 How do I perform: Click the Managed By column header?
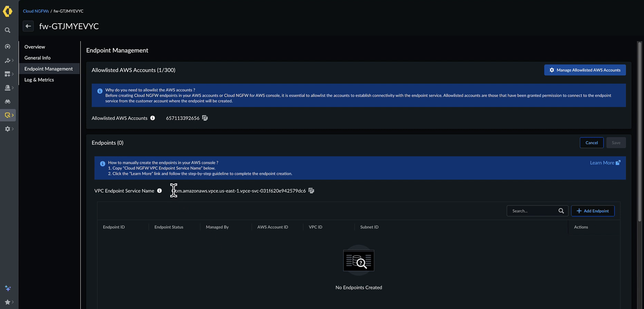(217, 227)
